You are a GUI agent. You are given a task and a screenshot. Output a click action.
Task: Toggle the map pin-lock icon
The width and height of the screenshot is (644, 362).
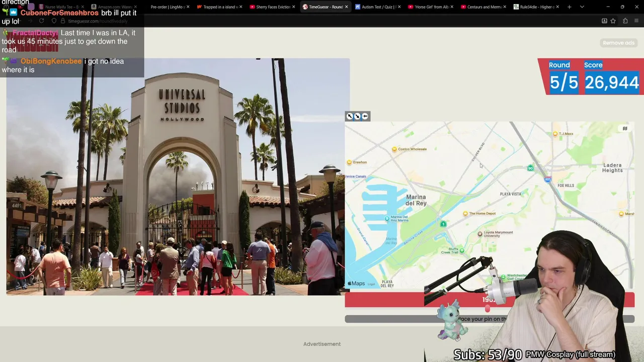(365, 116)
